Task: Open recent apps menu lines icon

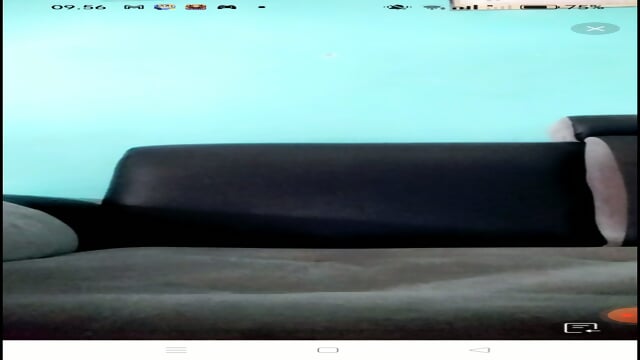Action: point(176,350)
